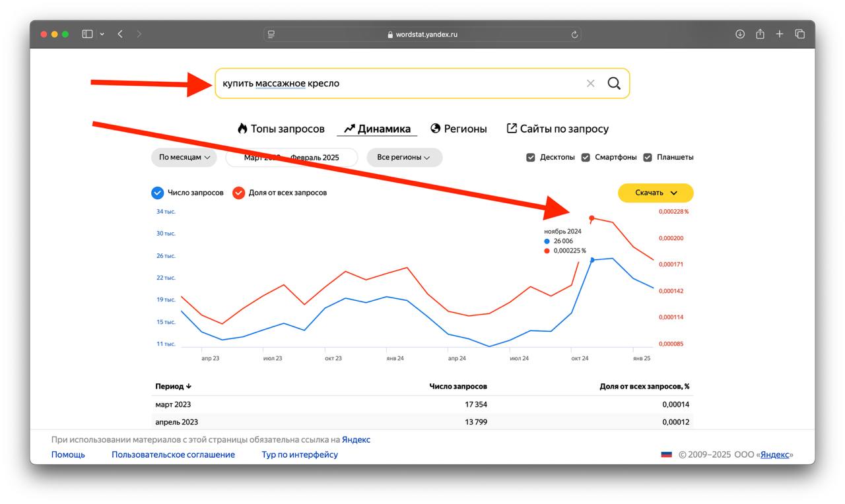The image size is (845, 504).
Task: Clear the search query with X icon
Action: 590,83
